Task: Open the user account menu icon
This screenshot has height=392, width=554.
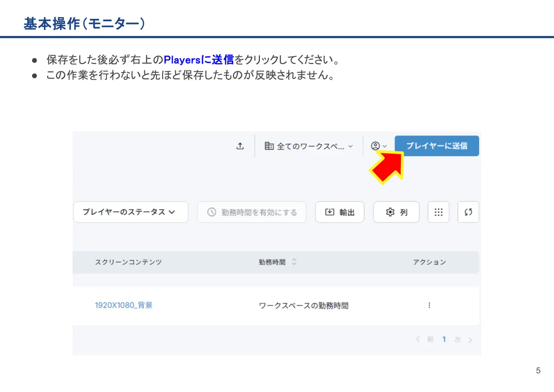Action: (x=379, y=146)
